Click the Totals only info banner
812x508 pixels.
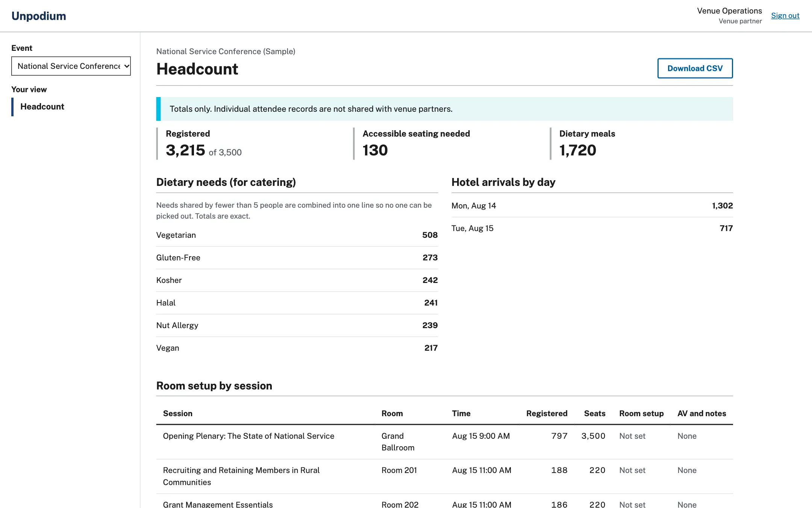click(x=444, y=109)
